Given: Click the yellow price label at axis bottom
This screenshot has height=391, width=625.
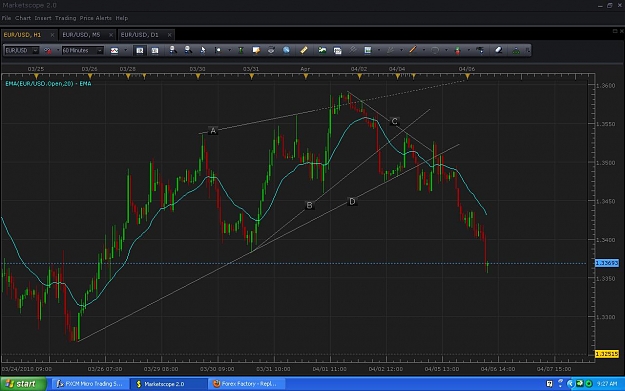Looking at the screenshot, I should pyautogui.click(x=607, y=354).
